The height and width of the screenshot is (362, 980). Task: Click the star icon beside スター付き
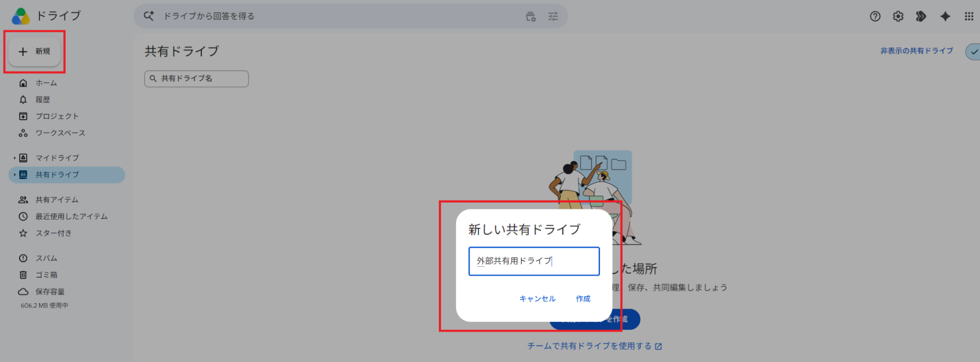(23, 233)
